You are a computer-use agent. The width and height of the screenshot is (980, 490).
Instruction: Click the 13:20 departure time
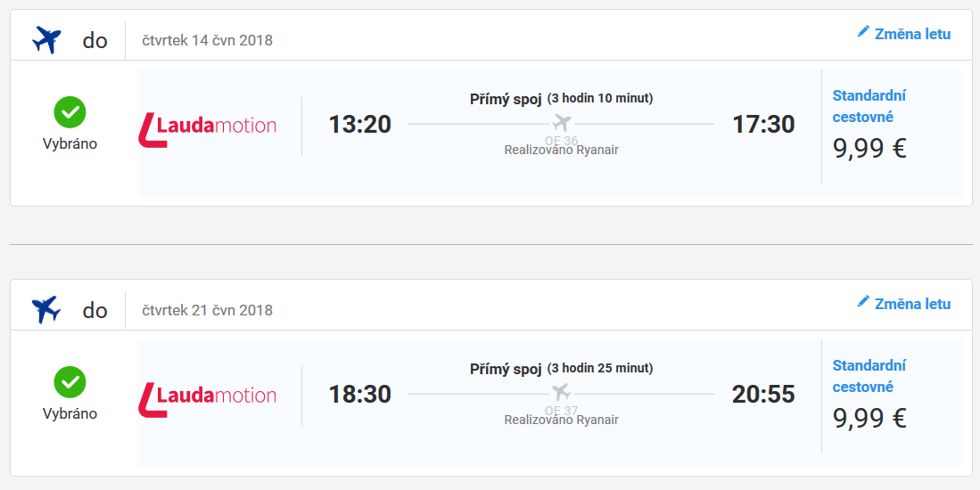click(x=360, y=124)
